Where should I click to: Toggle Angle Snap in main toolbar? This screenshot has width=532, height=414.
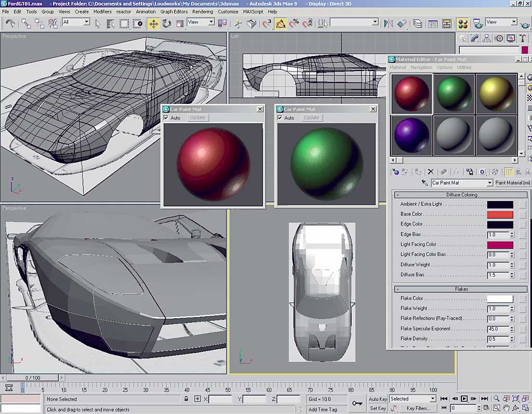280,24
